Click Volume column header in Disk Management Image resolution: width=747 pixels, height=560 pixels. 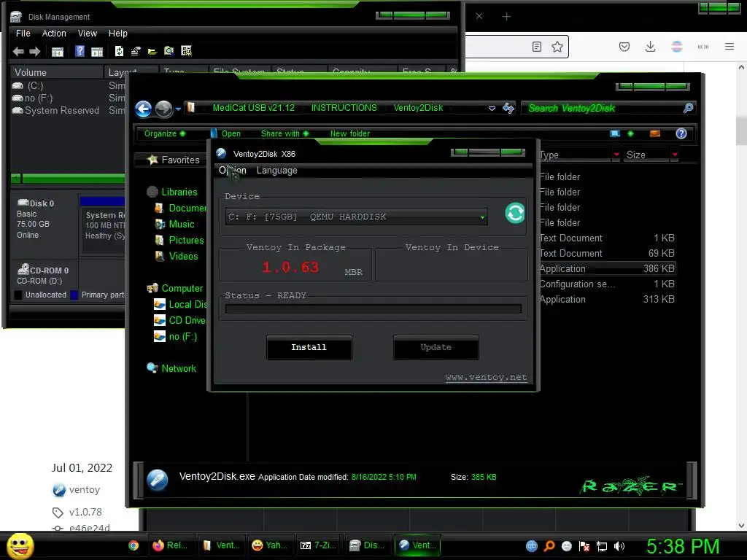coord(57,72)
